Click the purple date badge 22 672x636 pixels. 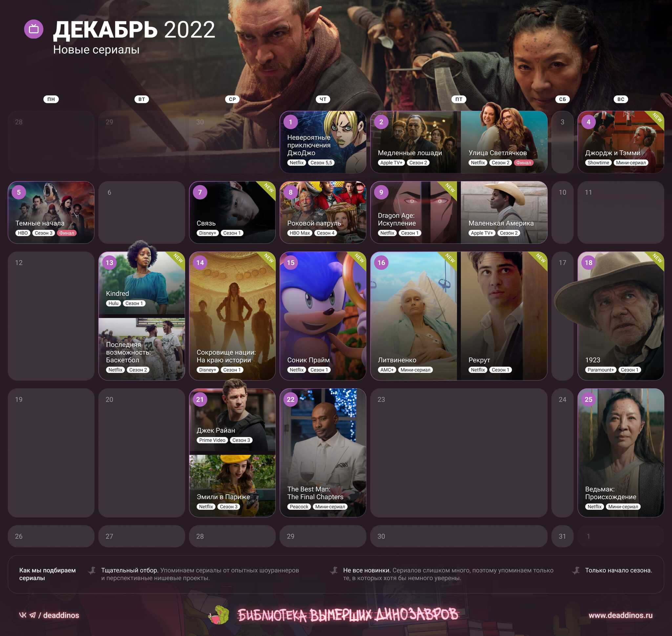pos(290,400)
